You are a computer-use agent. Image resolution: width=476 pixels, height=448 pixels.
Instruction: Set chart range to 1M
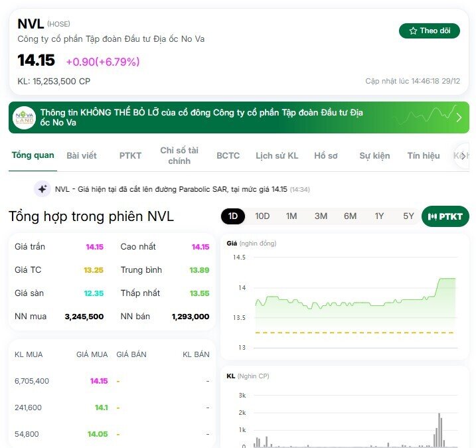[x=291, y=216]
